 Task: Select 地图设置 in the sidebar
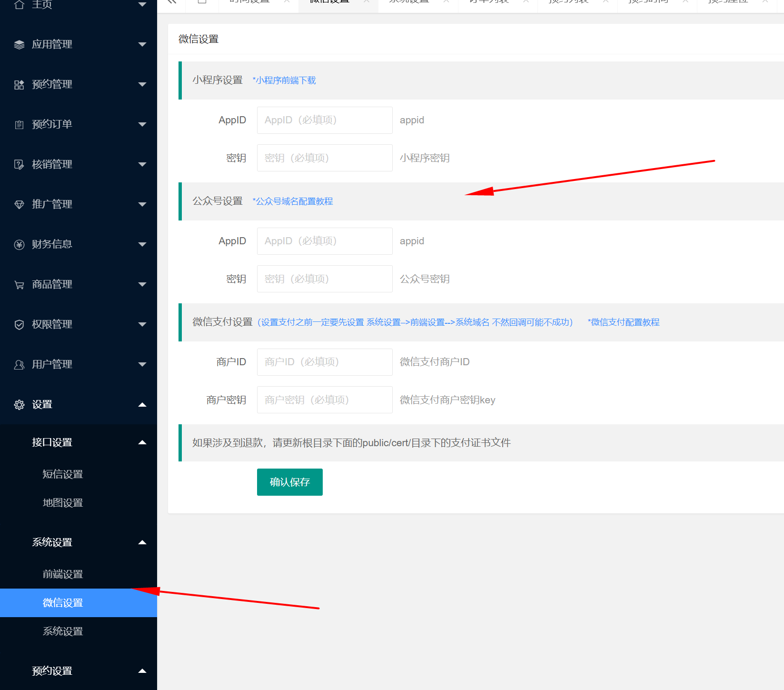(63, 503)
